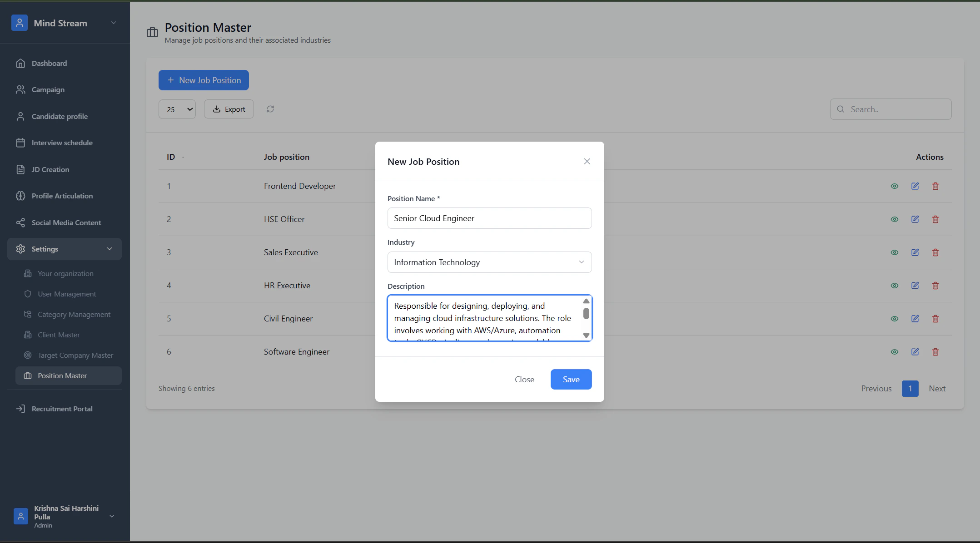Click edit icon for Frontend Developer row
The width and height of the screenshot is (980, 543).
(915, 186)
